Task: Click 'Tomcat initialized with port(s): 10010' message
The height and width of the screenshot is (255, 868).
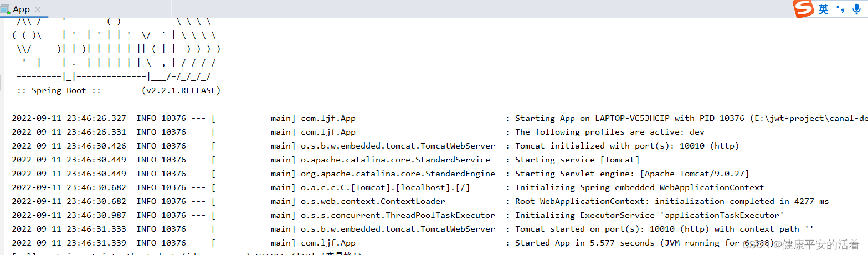Action: pyautogui.click(x=627, y=146)
